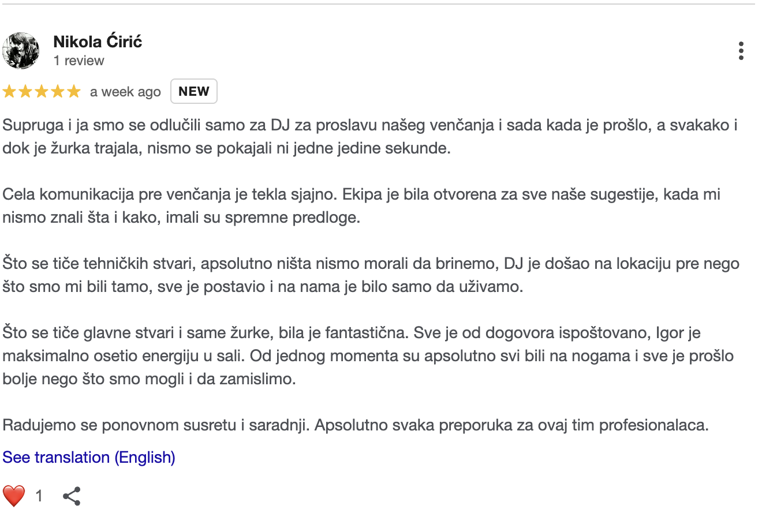The image size is (762, 532).
Task: Click the "1 review" label under the name
Action: (x=79, y=61)
